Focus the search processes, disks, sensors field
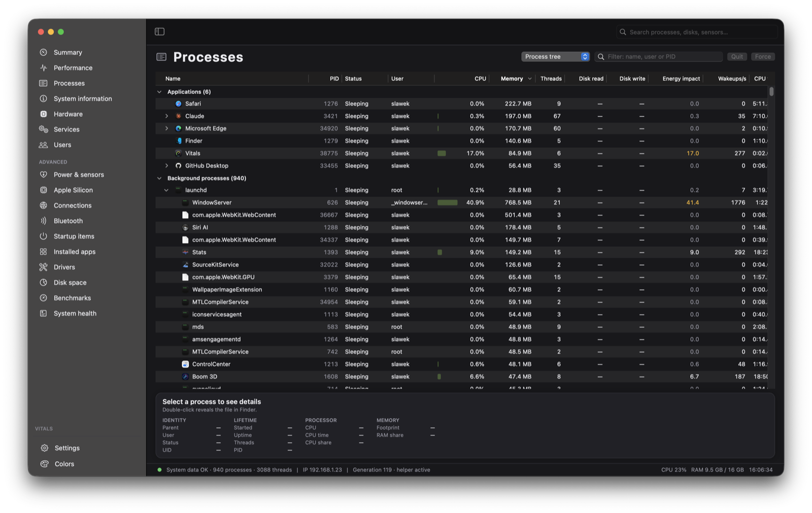 697,32
